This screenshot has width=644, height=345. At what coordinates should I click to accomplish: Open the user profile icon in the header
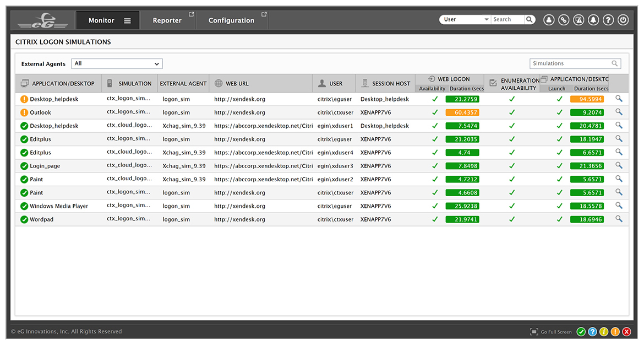[x=549, y=20]
